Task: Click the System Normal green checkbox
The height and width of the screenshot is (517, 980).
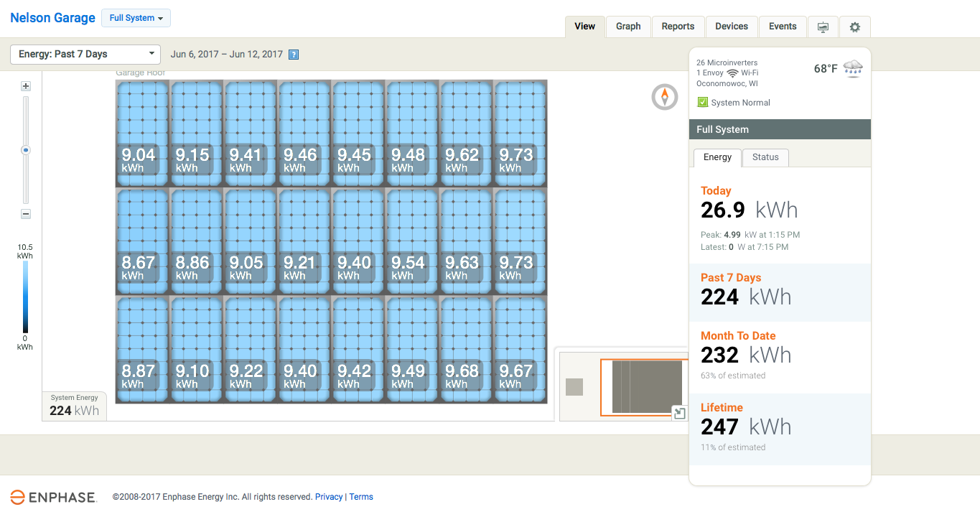Action: (x=703, y=103)
